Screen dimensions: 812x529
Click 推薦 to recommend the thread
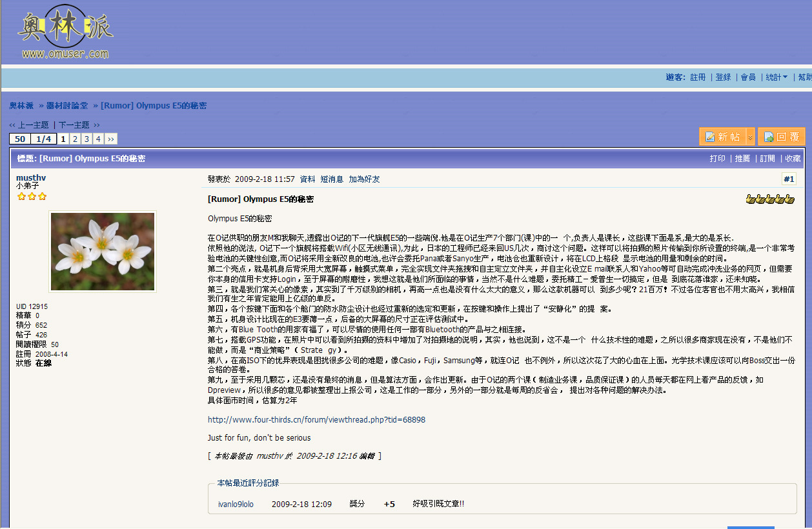tap(742, 159)
